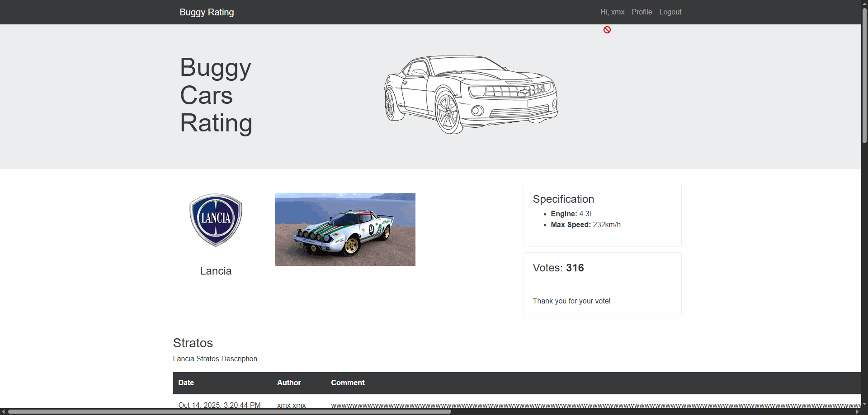Click the Lancia shield logo
The height and width of the screenshot is (415, 868).
point(216,220)
